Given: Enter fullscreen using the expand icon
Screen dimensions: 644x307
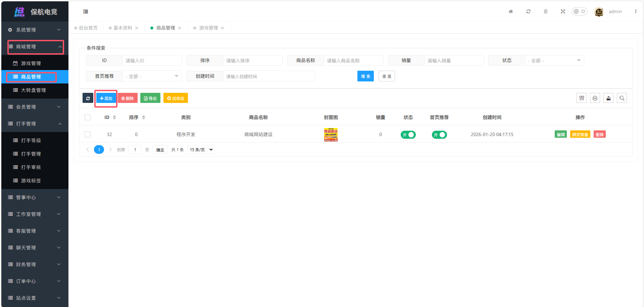Looking at the screenshot, I should tap(563, 11).
